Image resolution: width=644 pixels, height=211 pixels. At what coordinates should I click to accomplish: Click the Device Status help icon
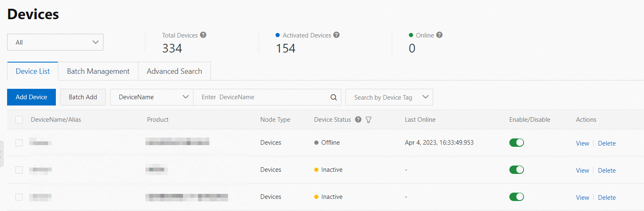(358, 120)
